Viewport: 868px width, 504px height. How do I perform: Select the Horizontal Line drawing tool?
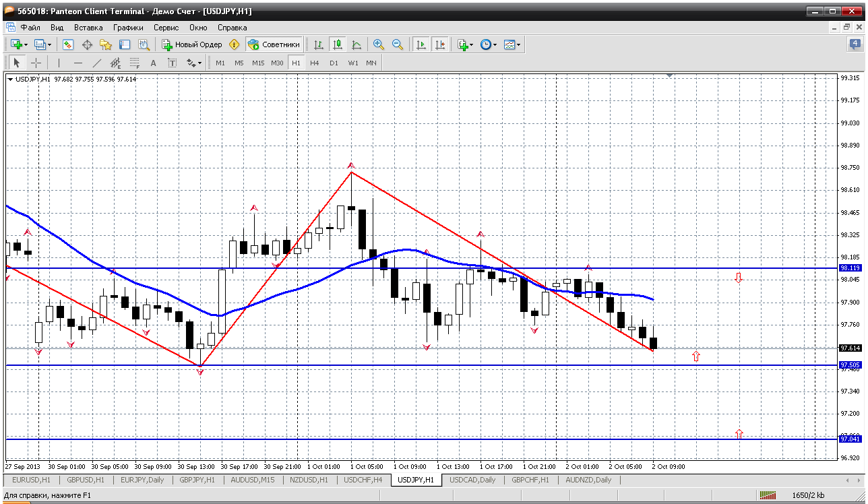coord(77,63)
